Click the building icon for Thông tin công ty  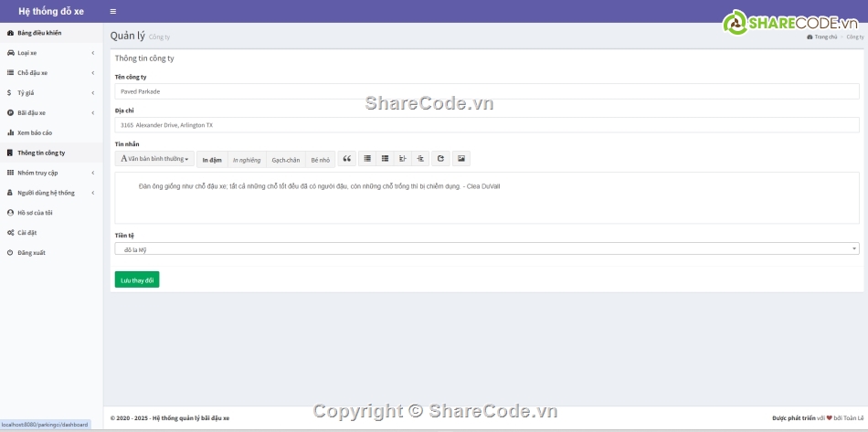tap(10, 153)
